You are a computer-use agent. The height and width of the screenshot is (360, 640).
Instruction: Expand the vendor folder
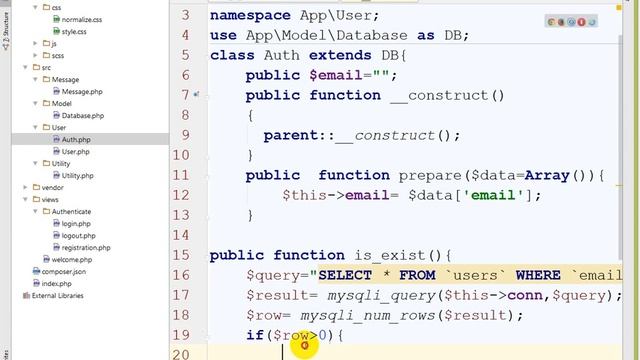point(25,187)
